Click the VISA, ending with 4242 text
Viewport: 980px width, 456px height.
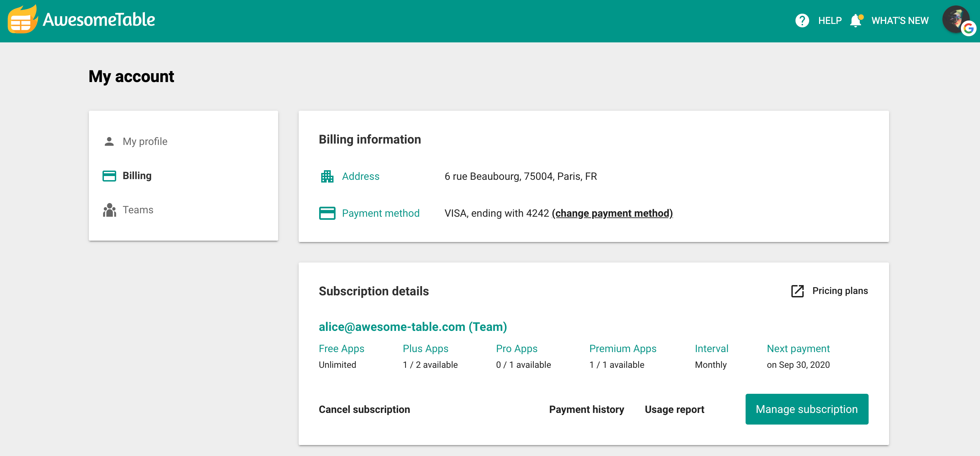point(496,213)
